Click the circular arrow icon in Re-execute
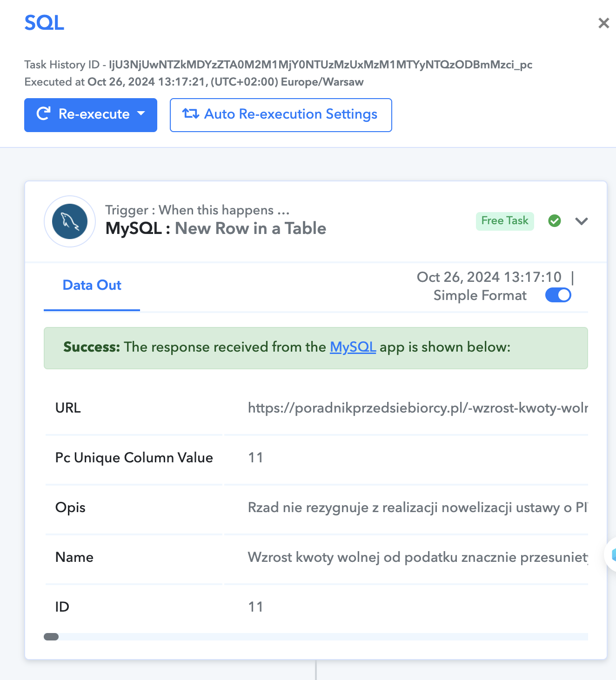Image resolution: width=616 pixels, height=680 pixels. tap(43, 114)
